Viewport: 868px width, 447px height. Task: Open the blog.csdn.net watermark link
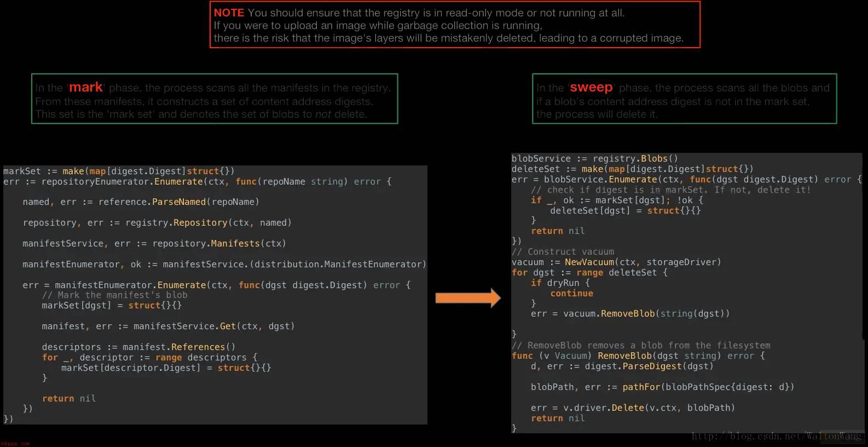[777, 436]
